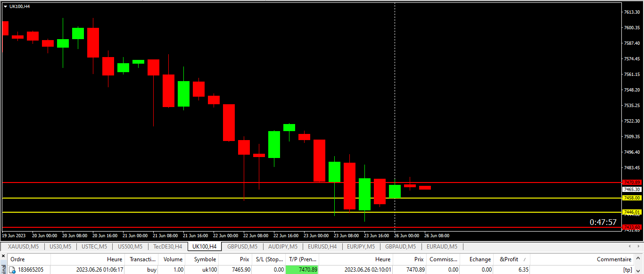Sort by the &Profit column header
Image resolution: width=644 pixels, height=274 pixels.
click(512, 259)
